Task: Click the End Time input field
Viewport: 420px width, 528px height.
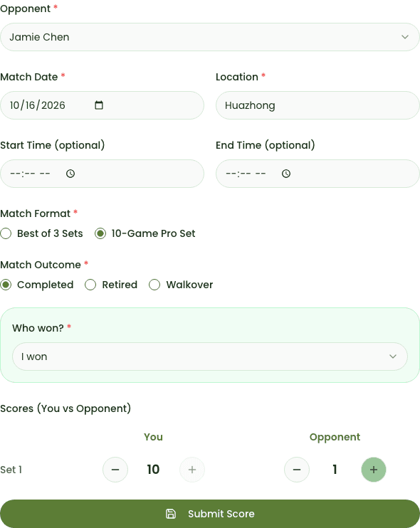Action: [317, 174]
